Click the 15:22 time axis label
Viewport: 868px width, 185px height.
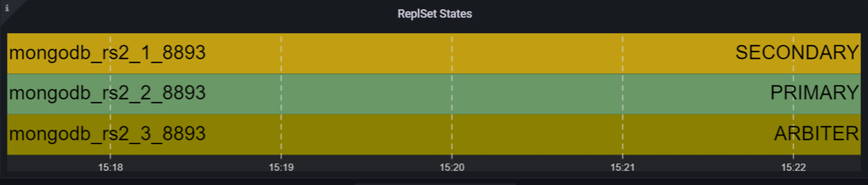pos(793,167)
